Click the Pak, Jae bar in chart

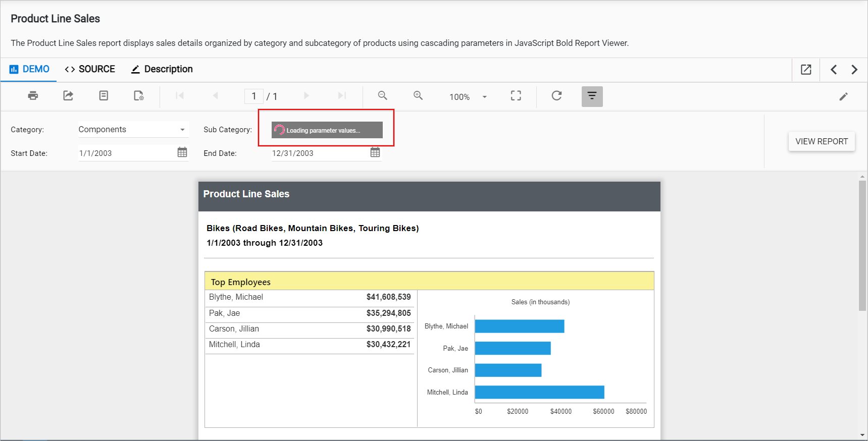point(513,348)
